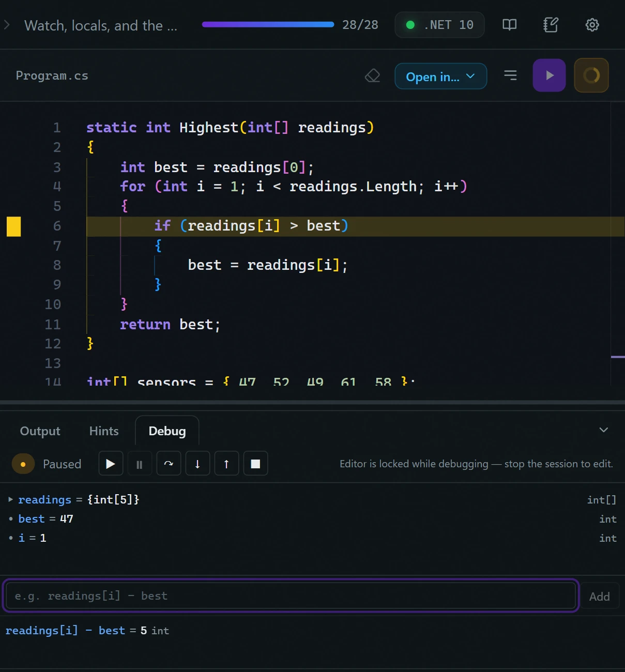Click the orange debug spinner button

tap(591, 75)
